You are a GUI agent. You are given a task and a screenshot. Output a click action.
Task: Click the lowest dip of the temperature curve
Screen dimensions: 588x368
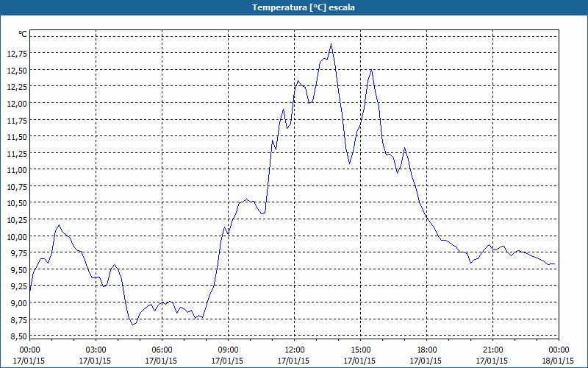point(133,325)
